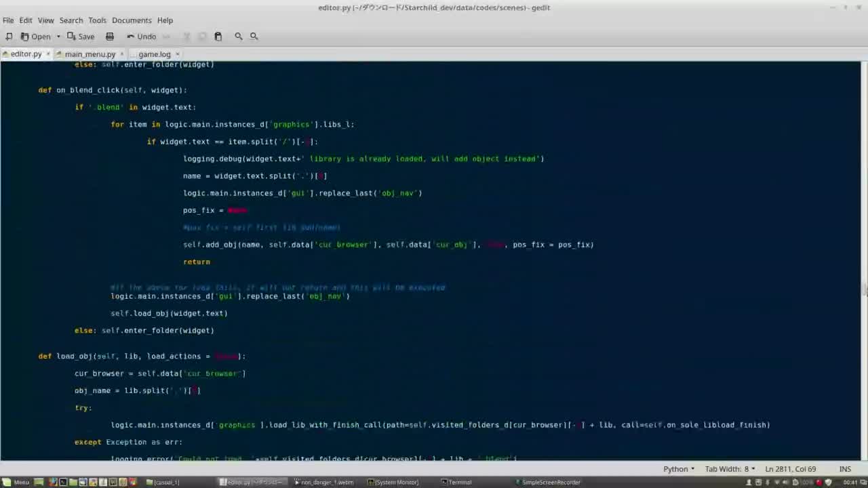Print the current document
Screen dimensions: 868x488
tap(109, 36)
